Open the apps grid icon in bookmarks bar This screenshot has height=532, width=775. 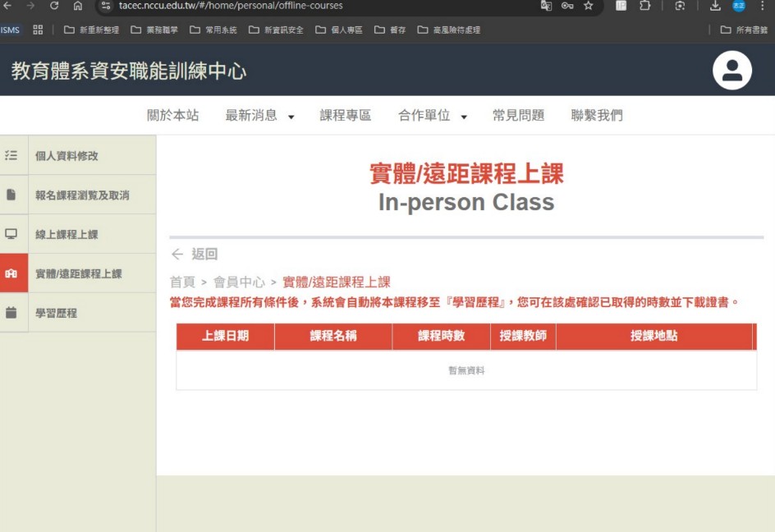pos(38,30)
